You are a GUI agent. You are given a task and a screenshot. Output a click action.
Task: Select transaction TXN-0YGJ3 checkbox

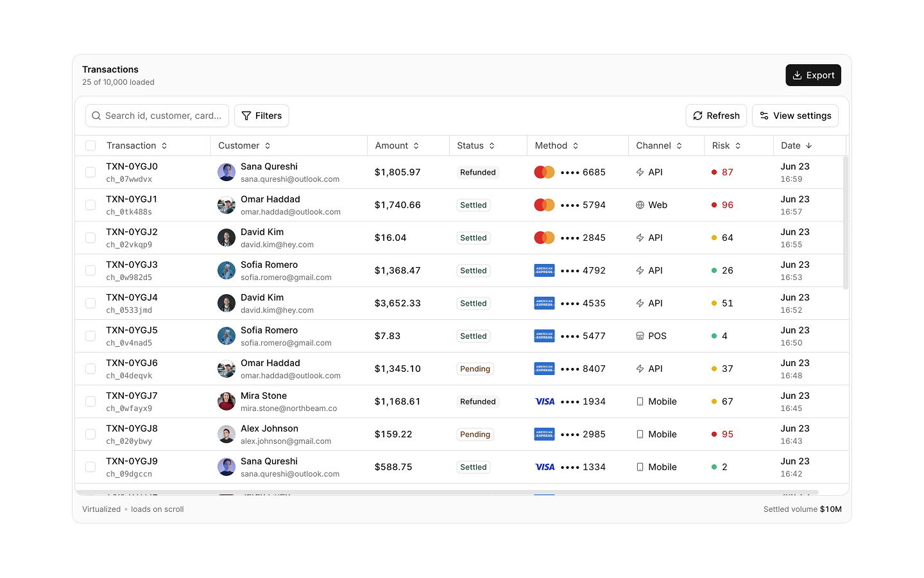coord(90,270)
